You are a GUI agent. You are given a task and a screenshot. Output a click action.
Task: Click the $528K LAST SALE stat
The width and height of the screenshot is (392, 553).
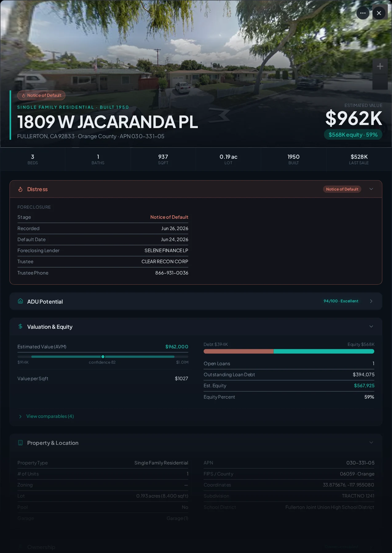[359, 159]
